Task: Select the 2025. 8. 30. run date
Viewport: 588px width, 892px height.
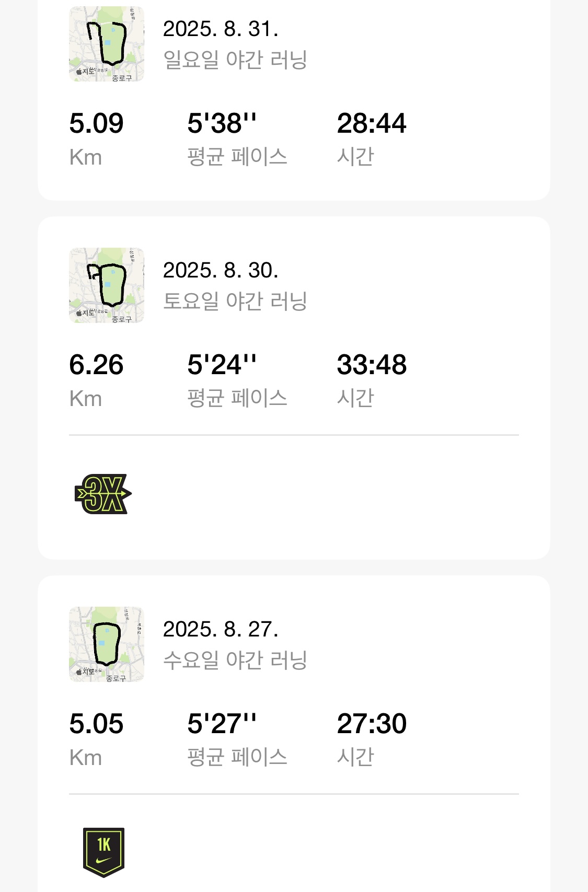Action: [x=221, y=271]
